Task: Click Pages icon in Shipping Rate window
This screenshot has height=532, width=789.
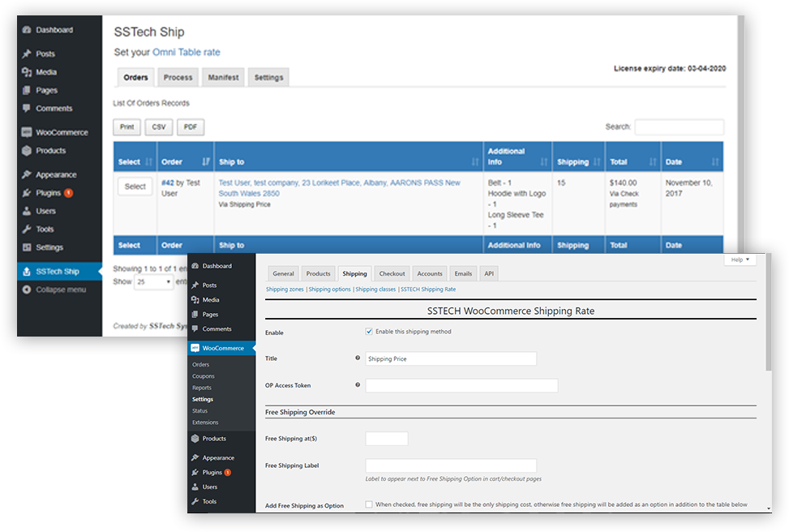Action: click(x=195, y=314)
